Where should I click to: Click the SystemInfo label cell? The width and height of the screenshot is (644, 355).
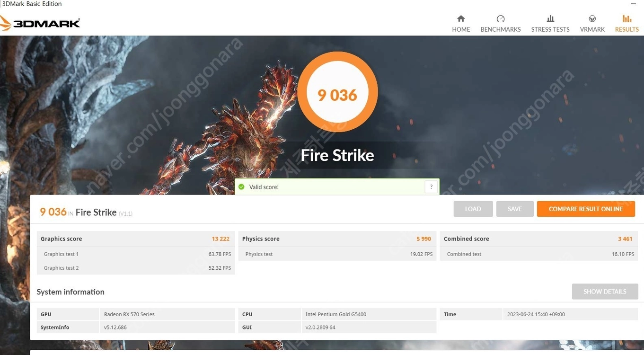(68, 328)
